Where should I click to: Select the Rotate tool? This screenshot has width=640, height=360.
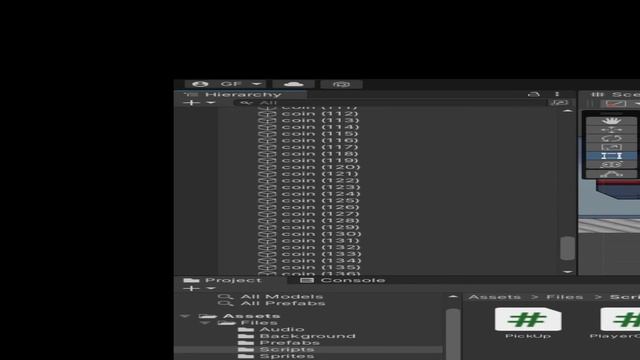(611, 138)
